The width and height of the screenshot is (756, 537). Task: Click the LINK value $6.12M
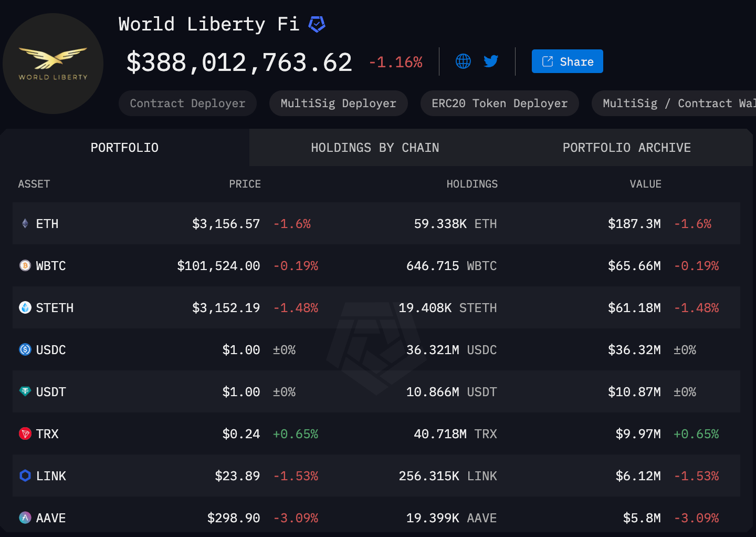[638, 476]
